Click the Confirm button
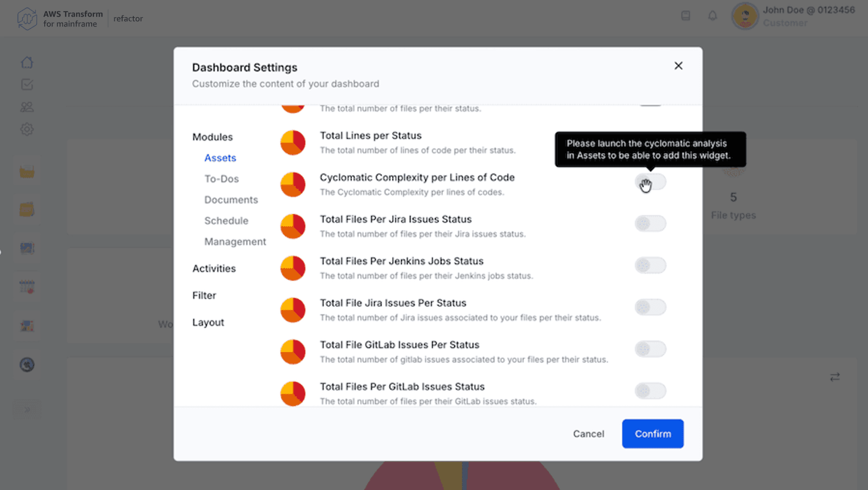 pyautogui.click(x=653, y=434)
